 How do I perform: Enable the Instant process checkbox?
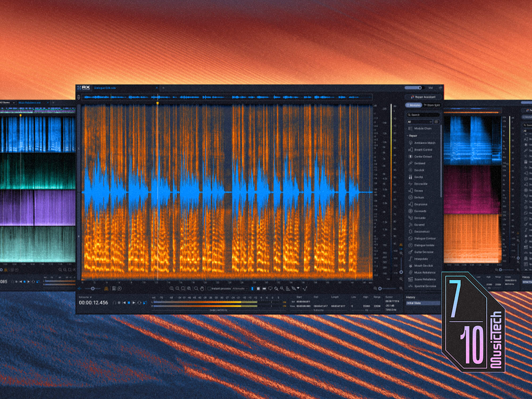tap(209, 289)
